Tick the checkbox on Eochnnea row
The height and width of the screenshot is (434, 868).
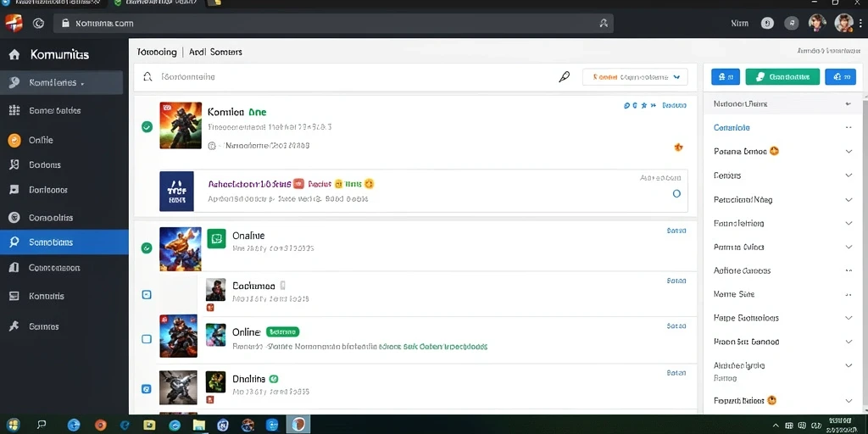point(147,294)
